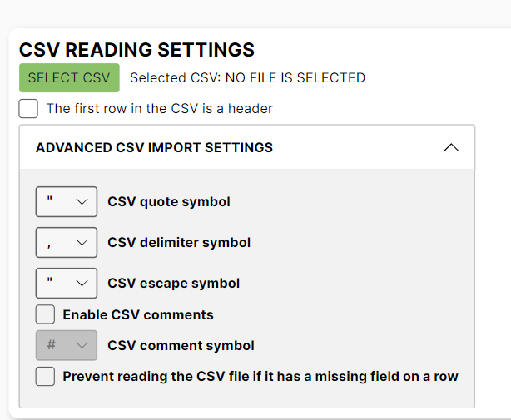This screenshot has width=511, height=420.
Task: Open the CSV escape symbol dropdown
Action: click(66, 284)
